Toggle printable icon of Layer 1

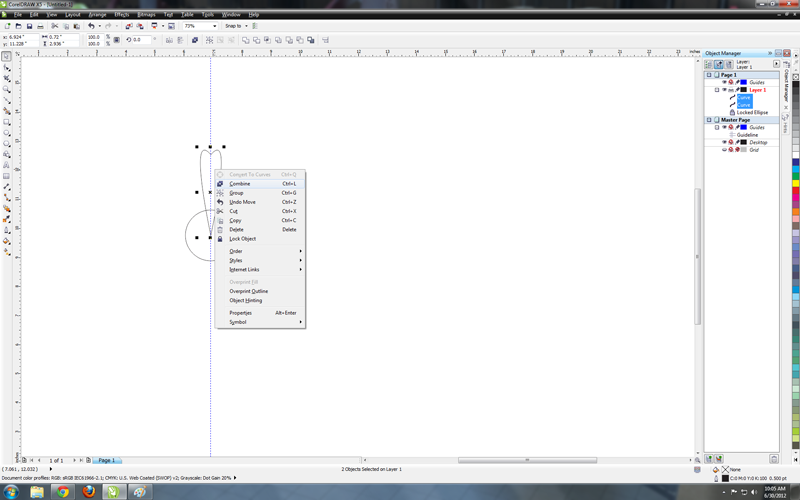(x=731, y=90)
